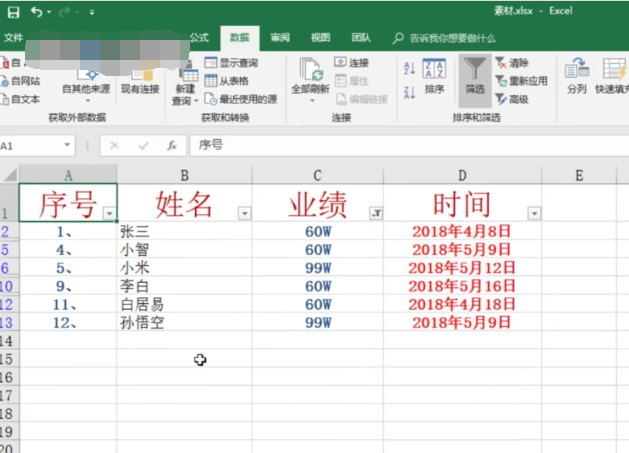Switch to the 公式 (Formulas) tab
629x453 pixels.
tap(199, 38)
